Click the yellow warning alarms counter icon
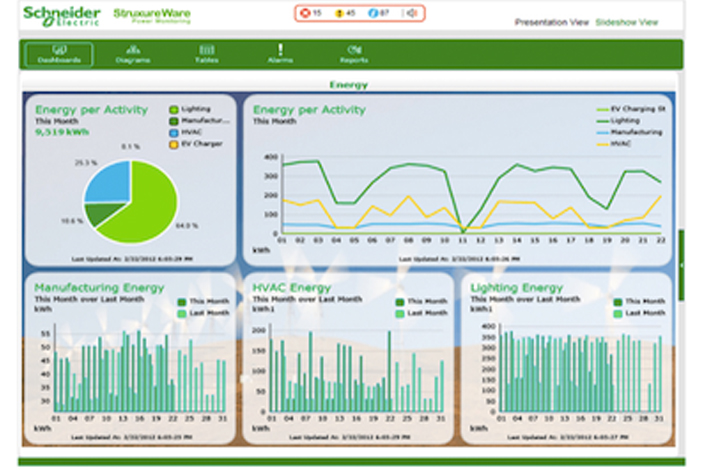 [338, 13]
